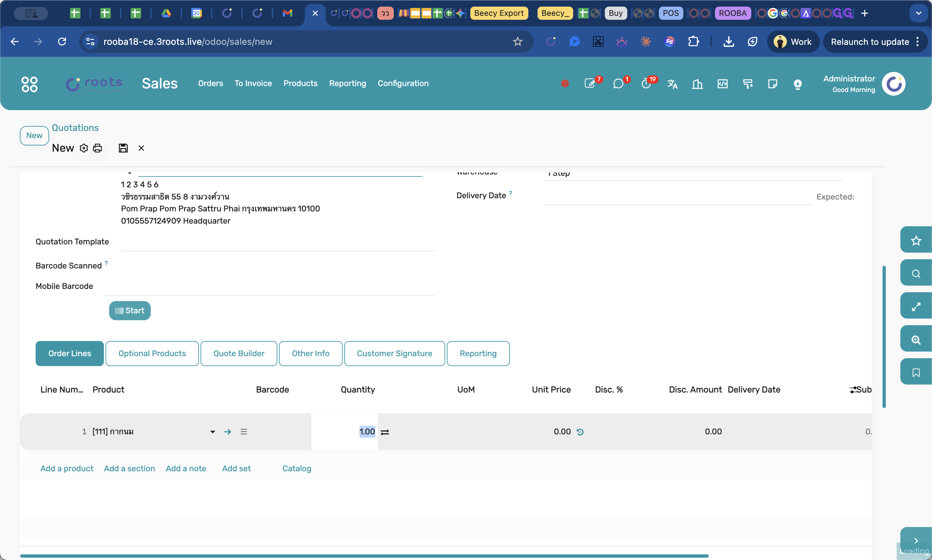Open the conversations chat icon
The width and height of the screenshot is (932, 560).
point(618,83)
